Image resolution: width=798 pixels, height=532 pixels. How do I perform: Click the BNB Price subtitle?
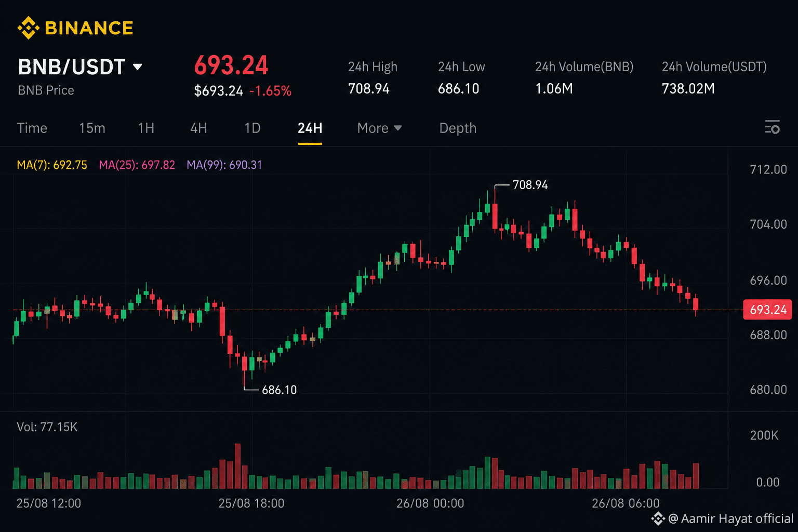coord(46,90)
